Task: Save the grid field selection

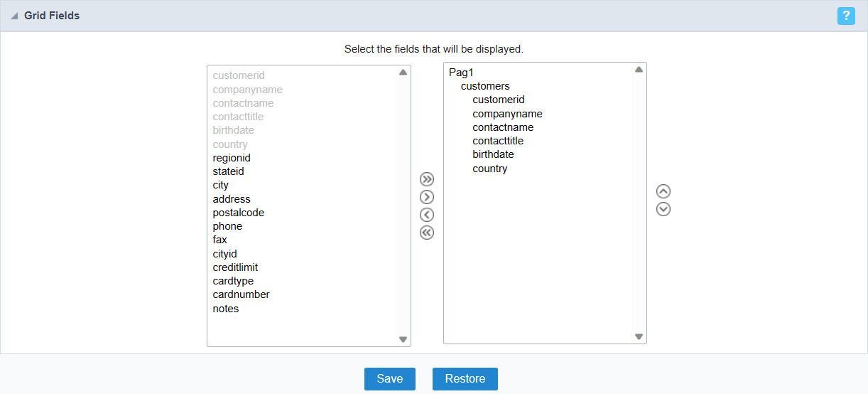Action: [390, 379]
